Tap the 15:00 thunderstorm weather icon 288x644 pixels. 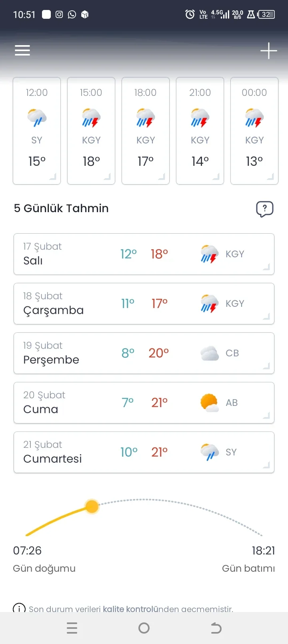(x=91, y=117)
